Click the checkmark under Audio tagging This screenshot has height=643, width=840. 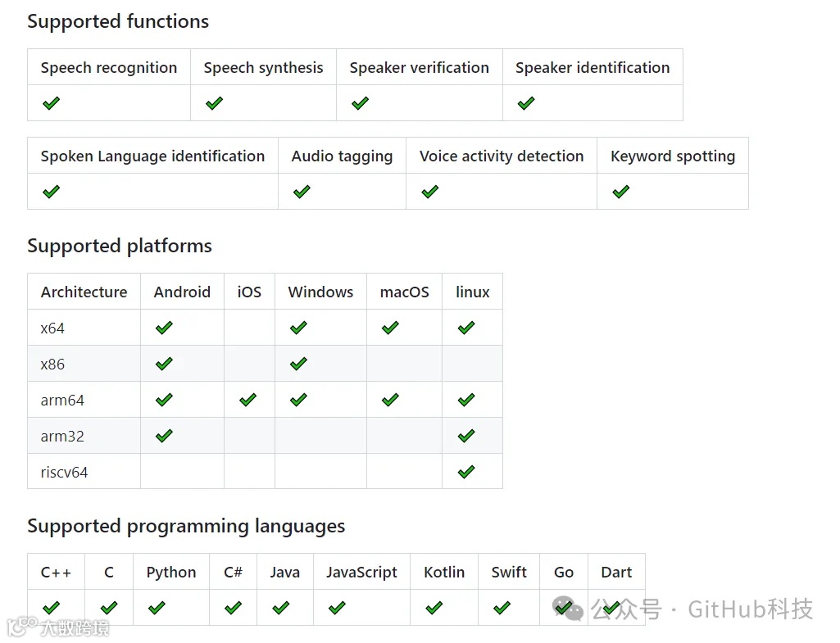point(302,192)
